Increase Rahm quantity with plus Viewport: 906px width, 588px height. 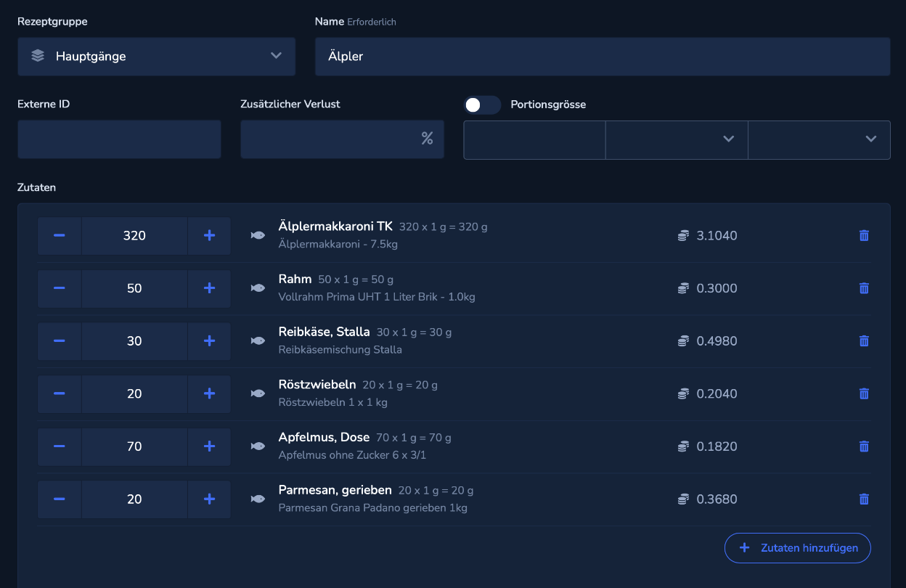click(x=209, y=288)
